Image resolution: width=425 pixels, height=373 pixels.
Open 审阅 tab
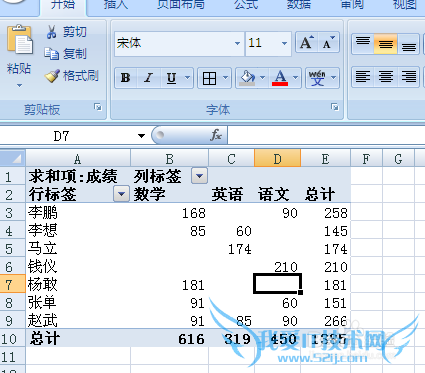[351, 5]
